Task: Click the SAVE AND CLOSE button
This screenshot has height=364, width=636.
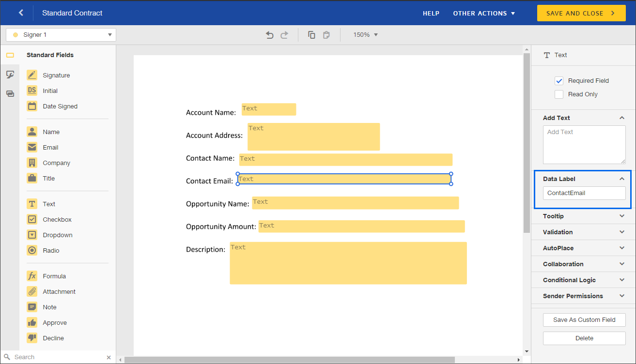Action: pos(581,13)
